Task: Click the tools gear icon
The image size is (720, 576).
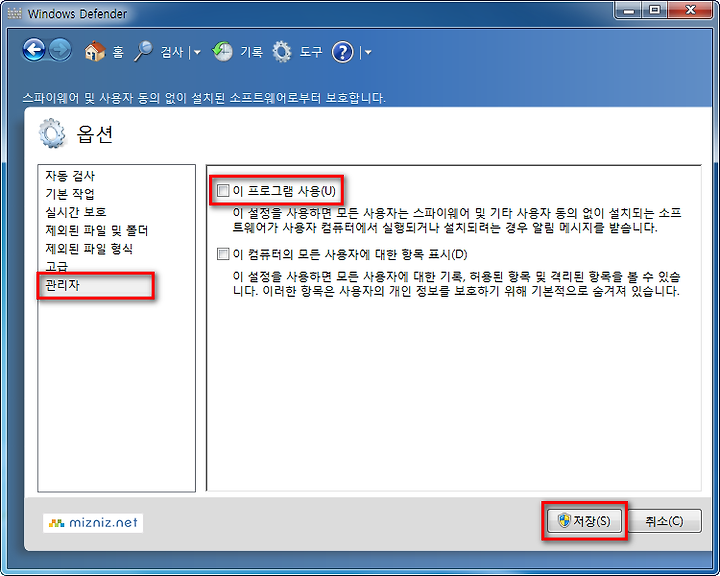Action: (281, 52)
